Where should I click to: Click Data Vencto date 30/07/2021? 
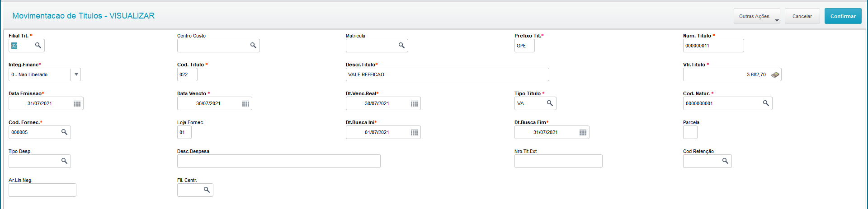coord(209,103)
